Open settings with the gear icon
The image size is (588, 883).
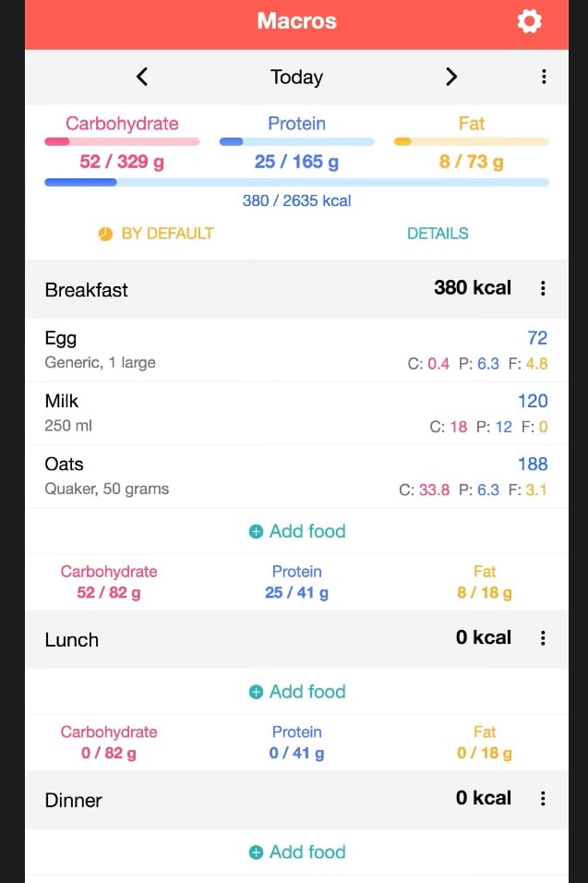tap(529, 21)
